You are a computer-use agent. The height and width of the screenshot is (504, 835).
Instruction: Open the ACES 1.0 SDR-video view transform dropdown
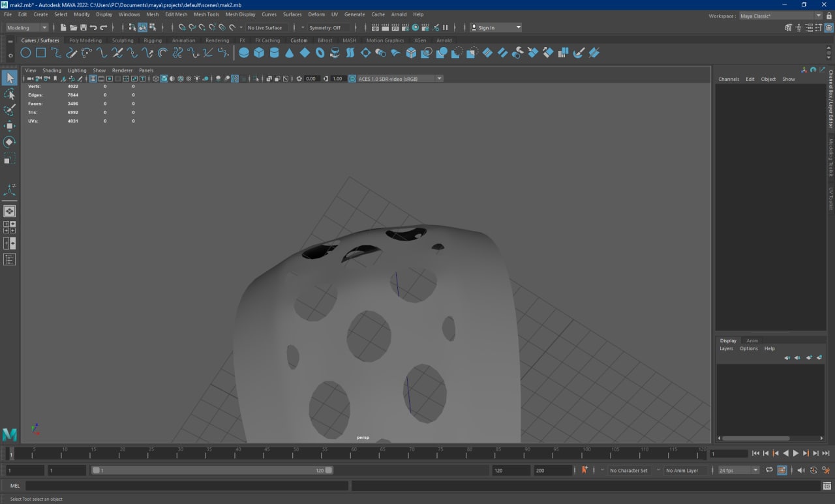point(401,78)
